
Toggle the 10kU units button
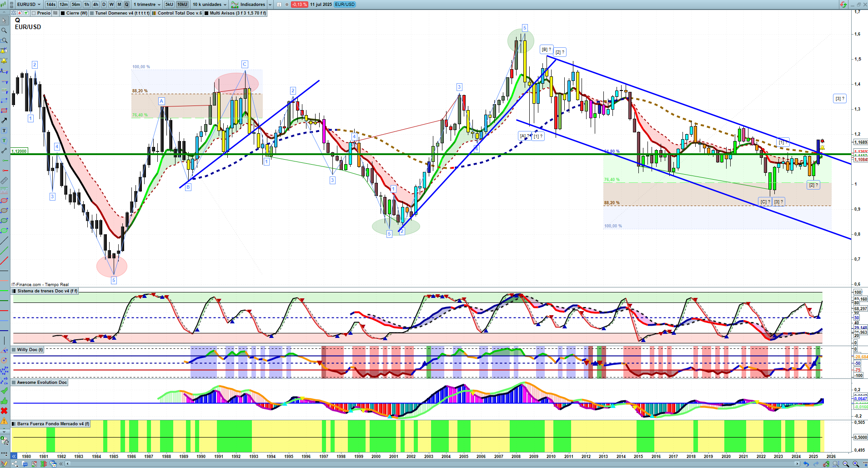[x=182, y=5]
